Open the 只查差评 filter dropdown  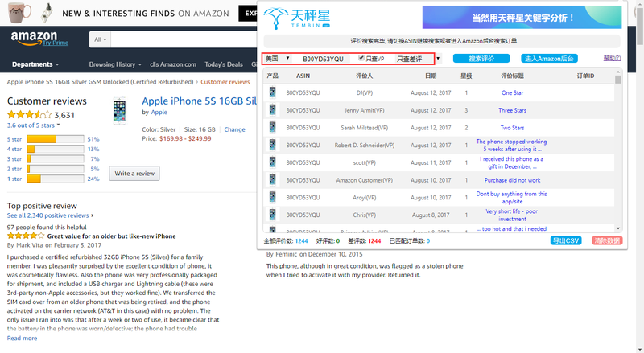pos(418,59)
